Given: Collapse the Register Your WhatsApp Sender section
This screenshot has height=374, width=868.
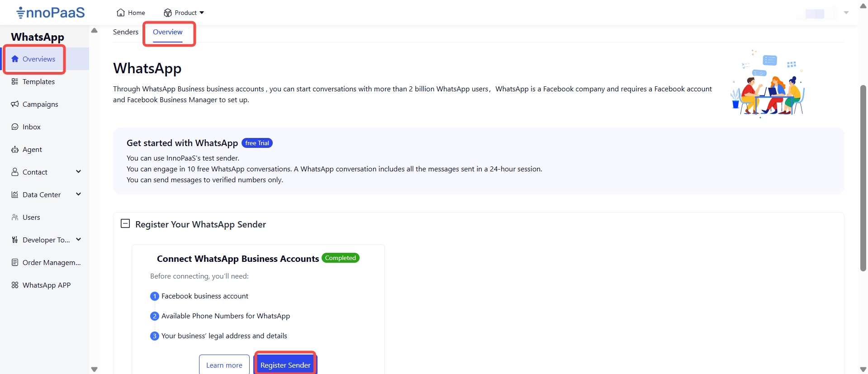Looking at the screenshot, I should pos(125,223).
